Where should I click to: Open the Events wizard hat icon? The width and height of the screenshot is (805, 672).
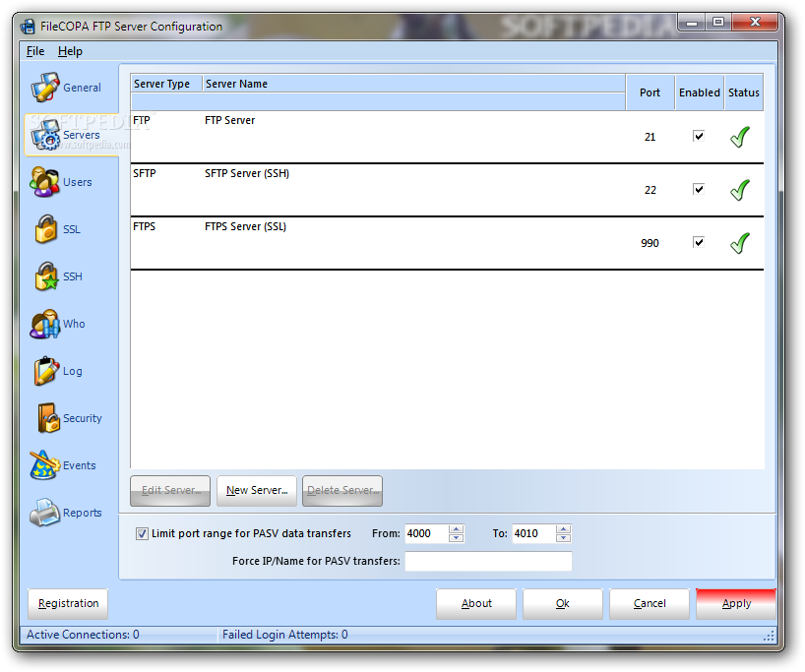click(x=44, y=465)
